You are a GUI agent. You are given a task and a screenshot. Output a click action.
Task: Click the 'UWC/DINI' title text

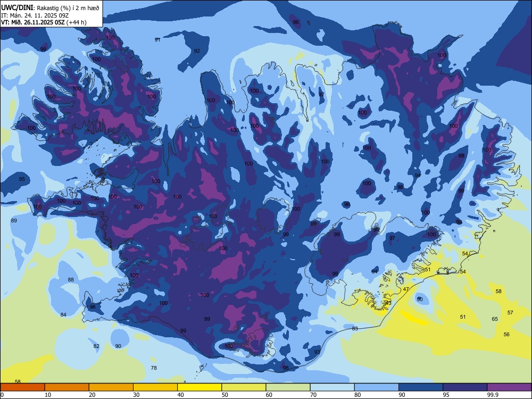18,8
